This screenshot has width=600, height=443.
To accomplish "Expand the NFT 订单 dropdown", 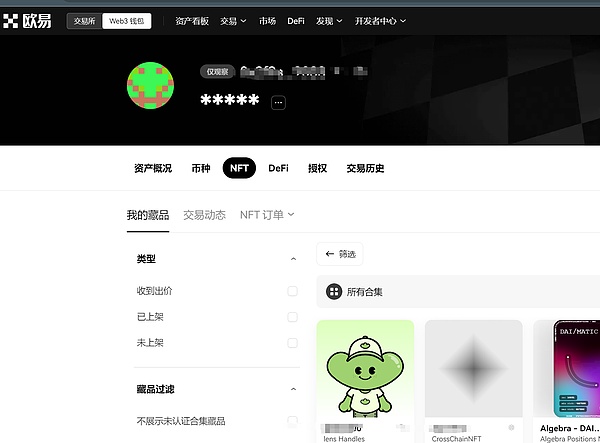I will coord(267,215).
